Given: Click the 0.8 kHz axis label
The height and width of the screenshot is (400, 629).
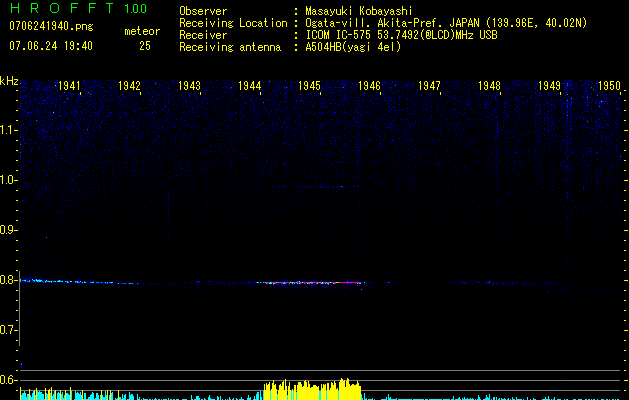Looking at the screenshot, I should [8, 280].
